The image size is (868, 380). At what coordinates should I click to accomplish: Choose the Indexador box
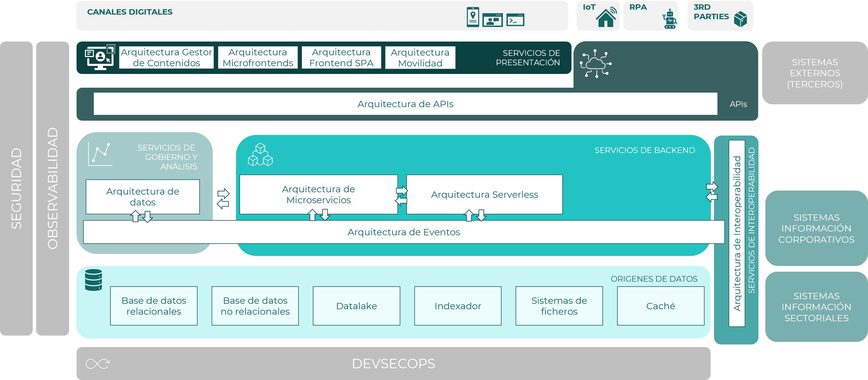458,306
